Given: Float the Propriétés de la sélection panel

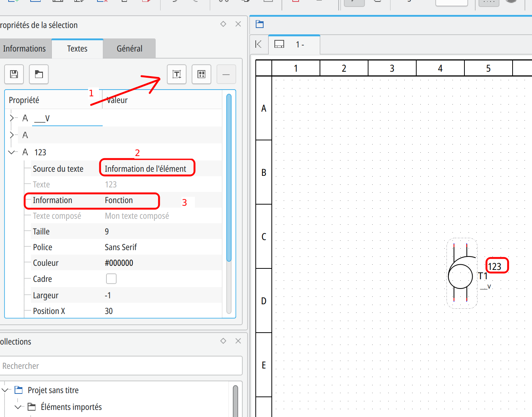Looking at the screenshot, I should click(223, 24).
